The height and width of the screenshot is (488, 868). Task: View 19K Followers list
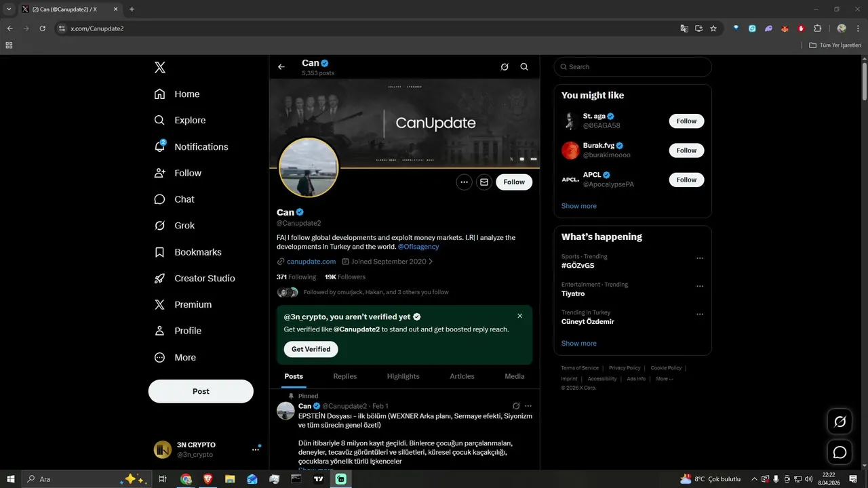[345, 277]
